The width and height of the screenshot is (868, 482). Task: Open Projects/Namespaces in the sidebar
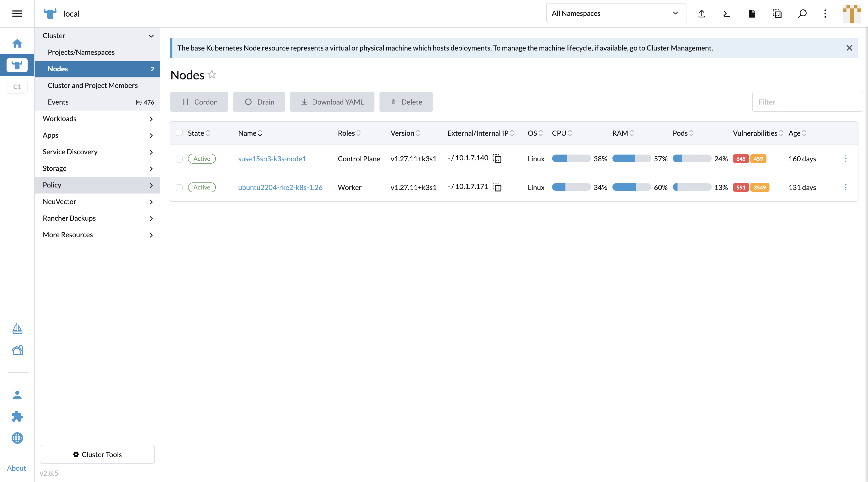click(x=81, y=52)
